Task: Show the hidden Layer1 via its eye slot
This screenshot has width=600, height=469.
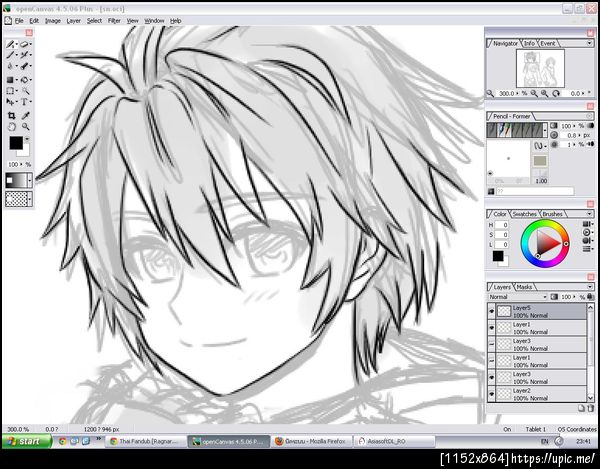Action: click(492, 361)
